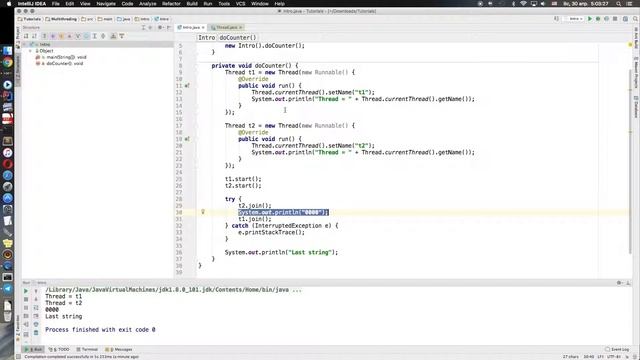Open Project Structure from the main toolbar

point(625,19)
